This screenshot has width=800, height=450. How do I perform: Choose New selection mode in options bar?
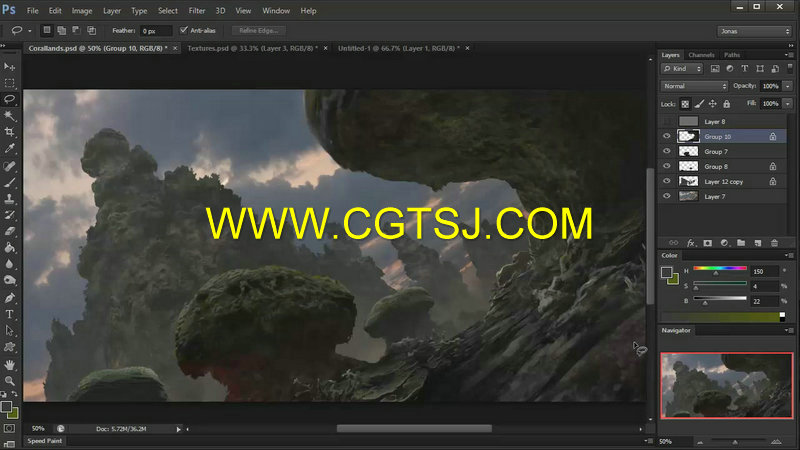[x=47, y=31]
